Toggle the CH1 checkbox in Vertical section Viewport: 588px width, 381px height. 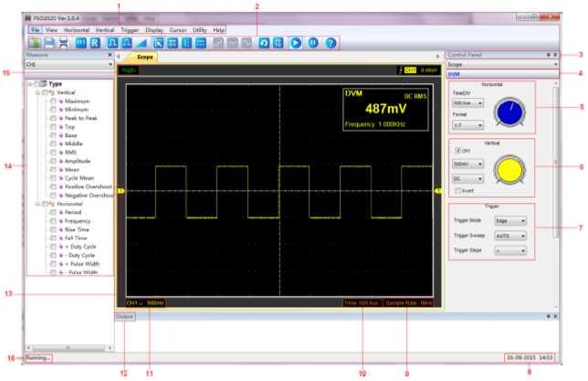click(457, 150)
